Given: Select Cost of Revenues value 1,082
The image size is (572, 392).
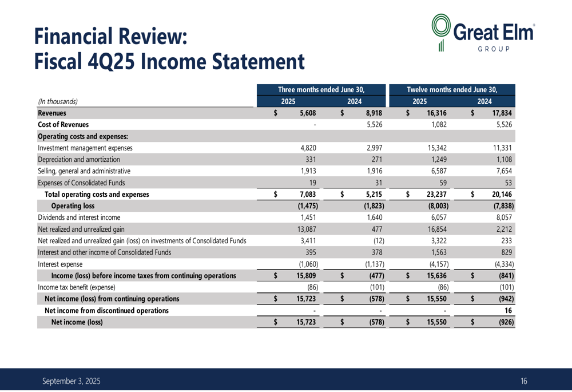Looking at the screenshot, I should pyautogui.click(x=439, y=124).
